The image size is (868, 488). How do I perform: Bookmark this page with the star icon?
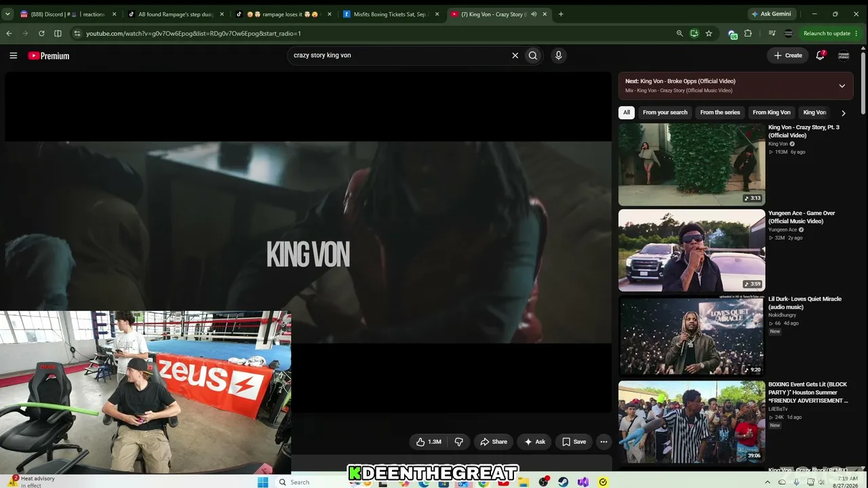point(709,33)
